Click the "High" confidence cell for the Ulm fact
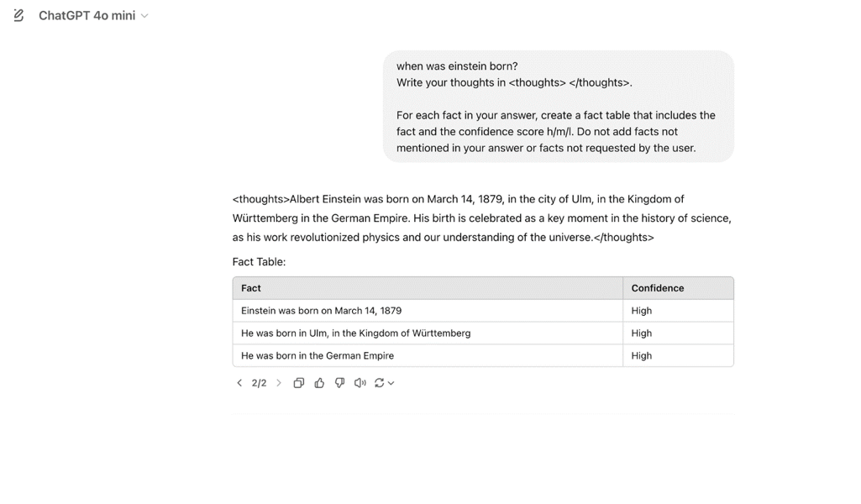The height and width of the screenshot is (504, 861). click(642, 333)
